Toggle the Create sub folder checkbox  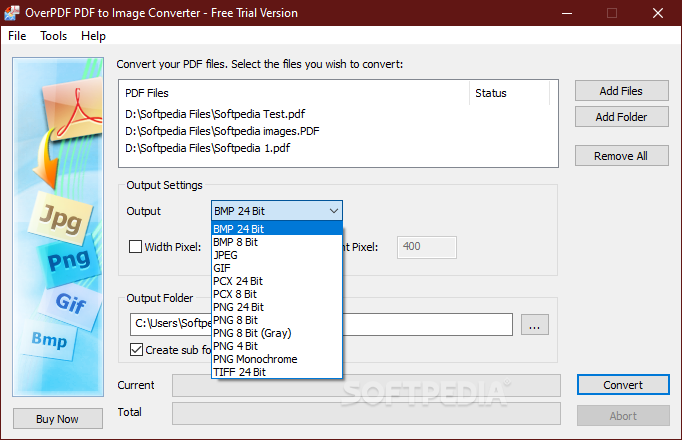coord(136,350)
